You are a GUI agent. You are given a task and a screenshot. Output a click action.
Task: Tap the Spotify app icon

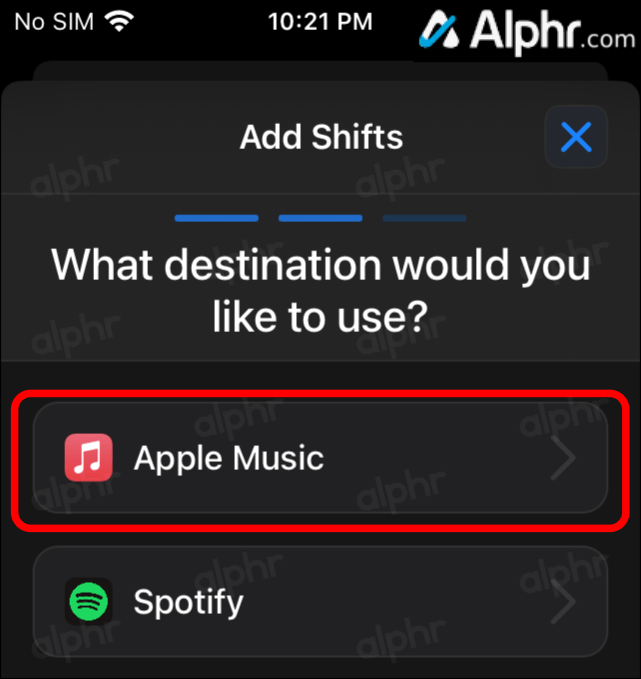89,601
